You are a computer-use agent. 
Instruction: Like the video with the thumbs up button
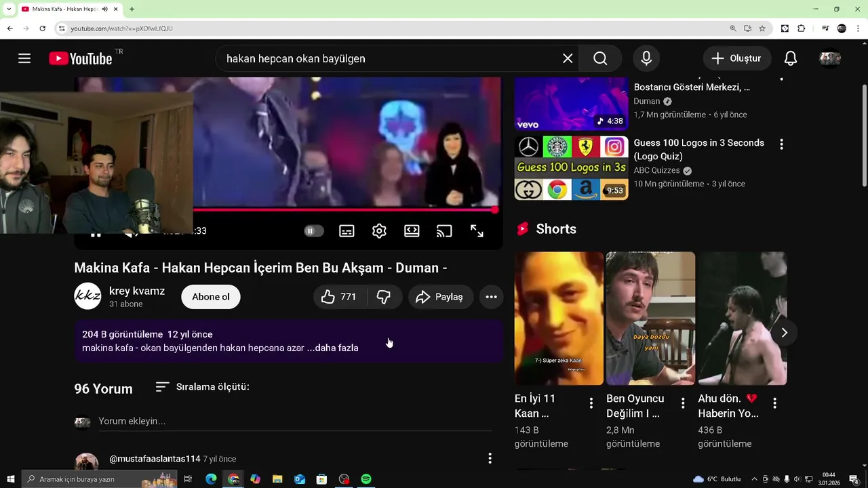coord(339,297)
